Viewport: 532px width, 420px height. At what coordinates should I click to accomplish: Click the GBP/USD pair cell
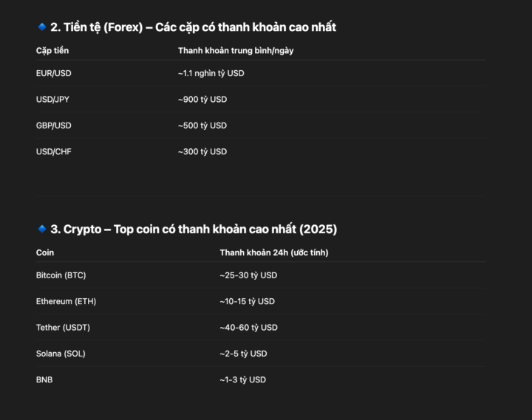point(54,125)
